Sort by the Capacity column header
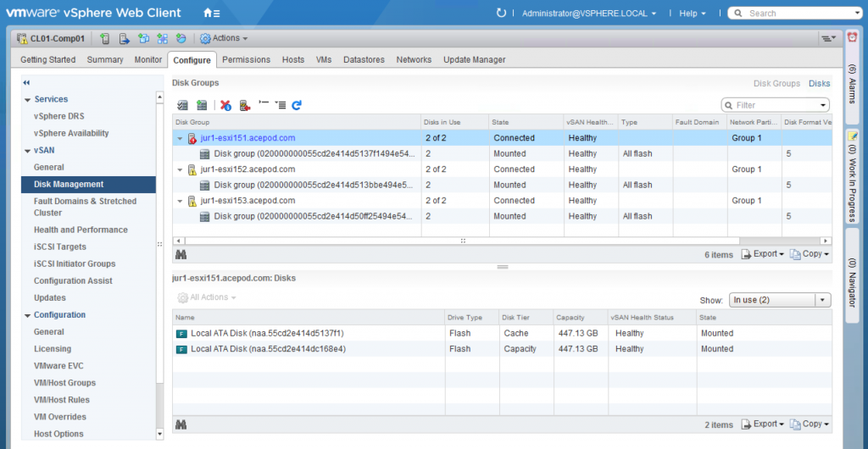The width and height of the screenshot is (868, 449). coord(580,318)
